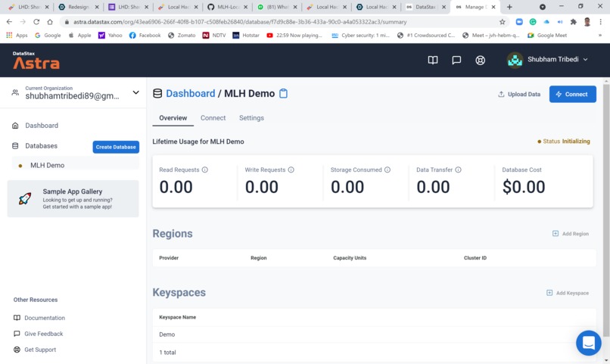Click the feedback chat icon in header
The width and height of the screenshot is (610, 364).
456,60
